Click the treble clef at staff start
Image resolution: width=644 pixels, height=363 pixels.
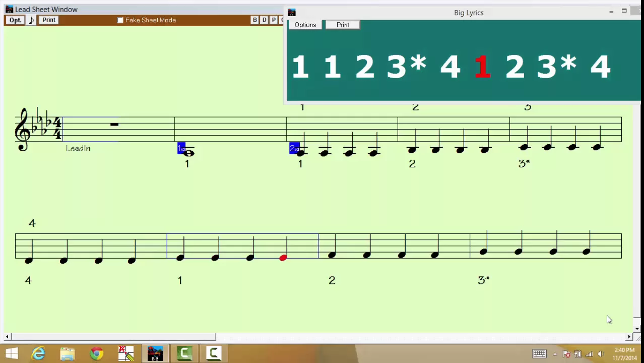tap(23, 129)
